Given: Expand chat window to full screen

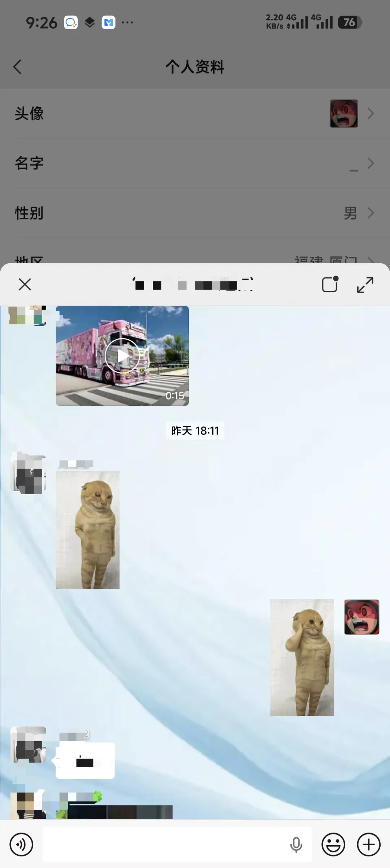Looking at the screenshot, I should 365,285.
